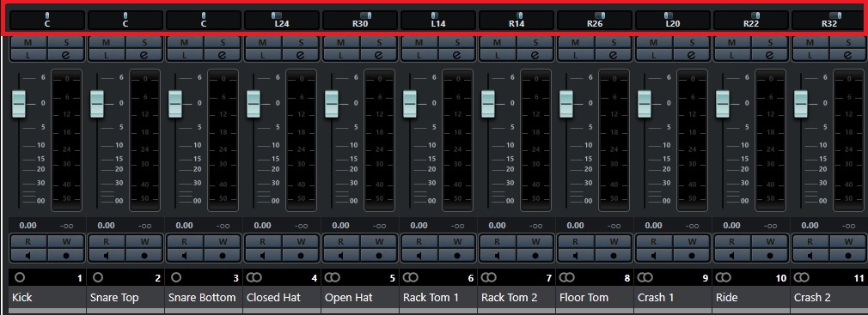Image resolution: width=868 pixels, height=315 pixels.
Task: Open channel settings (e) for Snare Top
Action: [x=144, y=55]
